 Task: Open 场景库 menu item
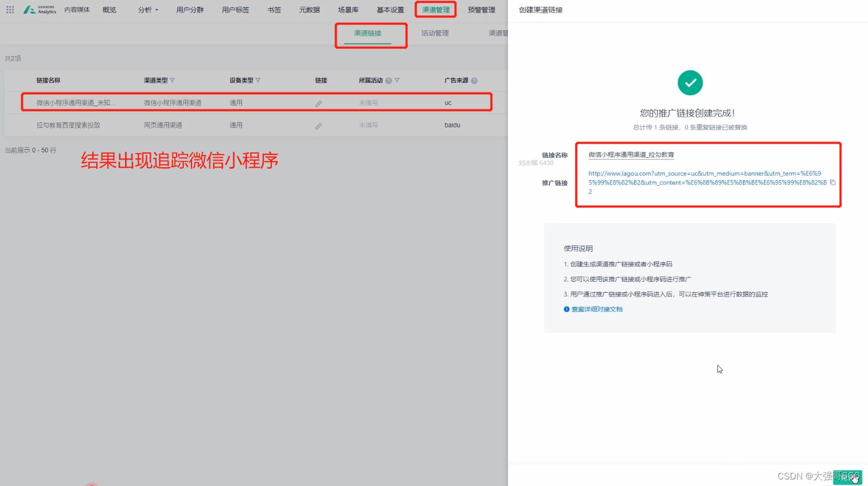pyautogui.click(x=348, y=10)
